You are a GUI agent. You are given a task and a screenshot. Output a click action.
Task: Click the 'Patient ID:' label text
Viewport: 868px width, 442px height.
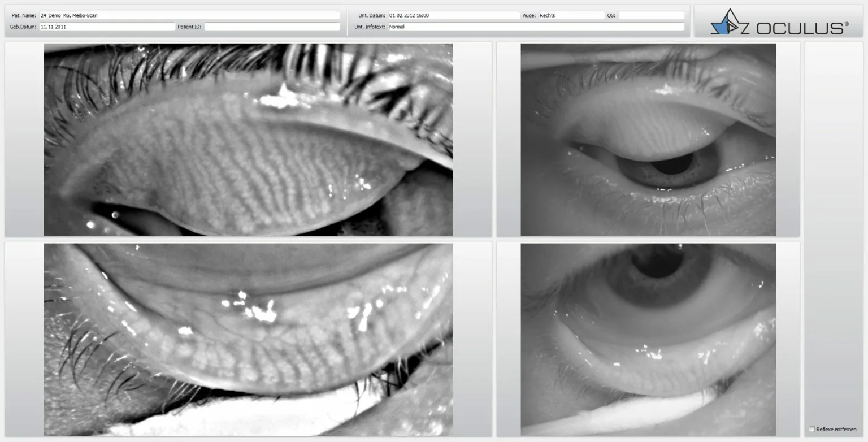[189, 27]
